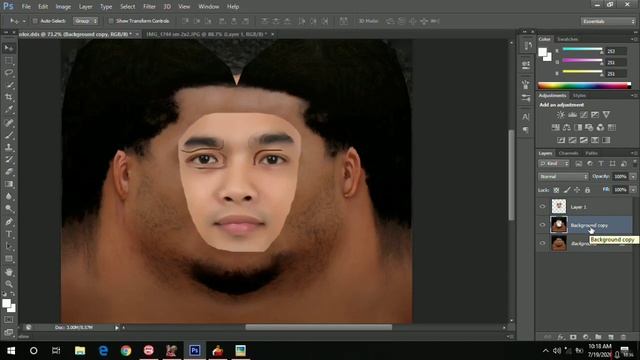This screenshot has width=640, height=360.
Task: Click the foreground color swatch in Color panel
Action: [542, 52]
